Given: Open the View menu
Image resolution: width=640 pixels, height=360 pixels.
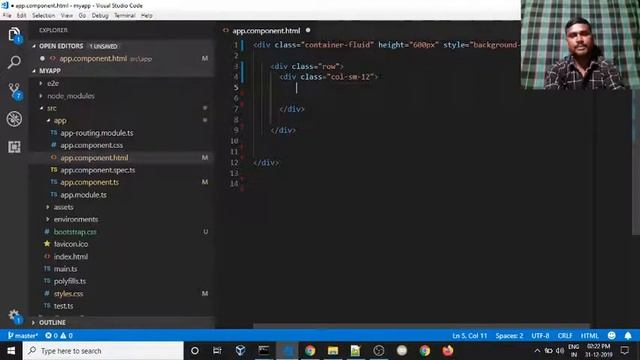Looking at the screenshot, I should (x=67, y=16).
